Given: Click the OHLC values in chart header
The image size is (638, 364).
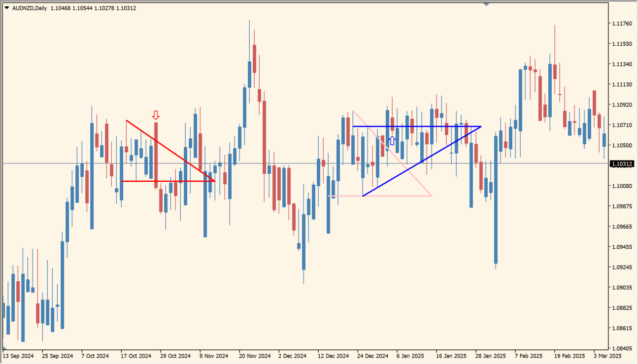Looking at the screenshot, I should [x=93, y=8].
